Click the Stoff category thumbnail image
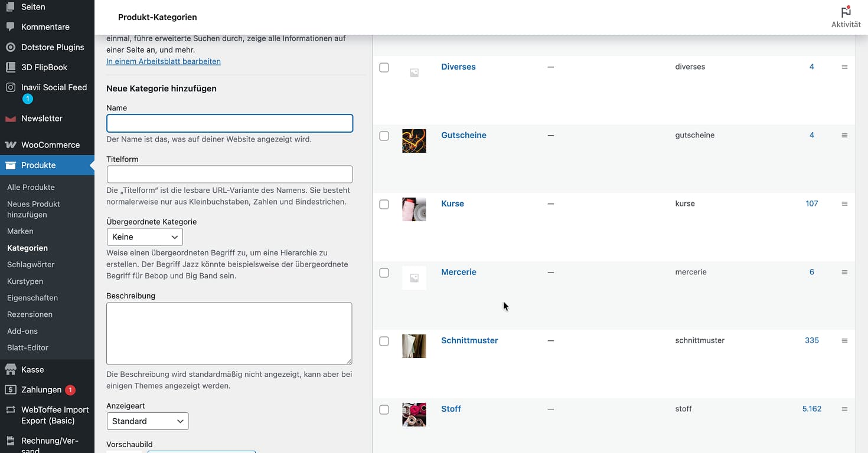Viewport: 868px width, 453px height. tap(414, 415)
